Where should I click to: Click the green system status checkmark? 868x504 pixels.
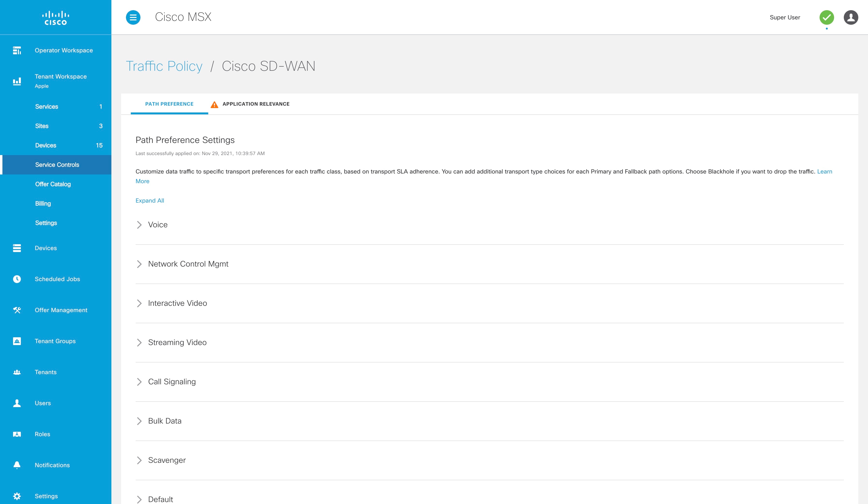click(827, 17)
